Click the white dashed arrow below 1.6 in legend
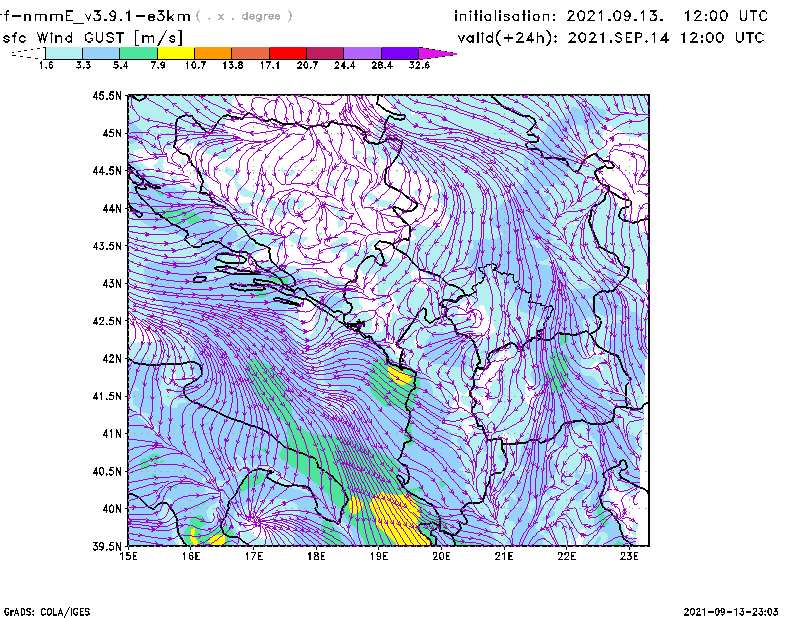800x618 pixels. coord(28,53)
